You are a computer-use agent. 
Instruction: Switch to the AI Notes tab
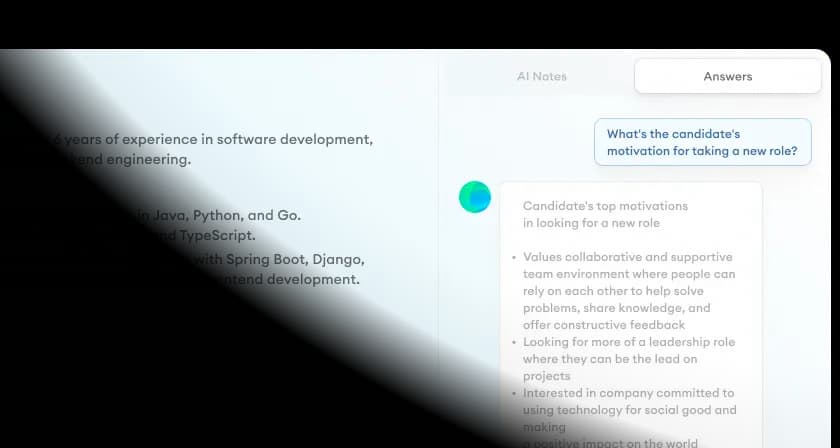click(x=541, y=76)
